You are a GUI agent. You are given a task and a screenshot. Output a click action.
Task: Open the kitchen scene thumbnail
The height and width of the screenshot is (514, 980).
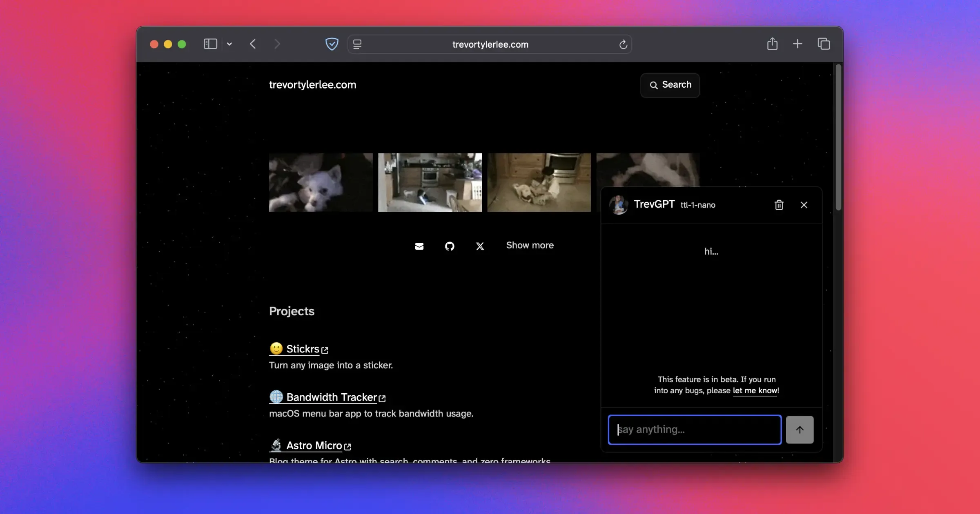[x=430, y=182]
